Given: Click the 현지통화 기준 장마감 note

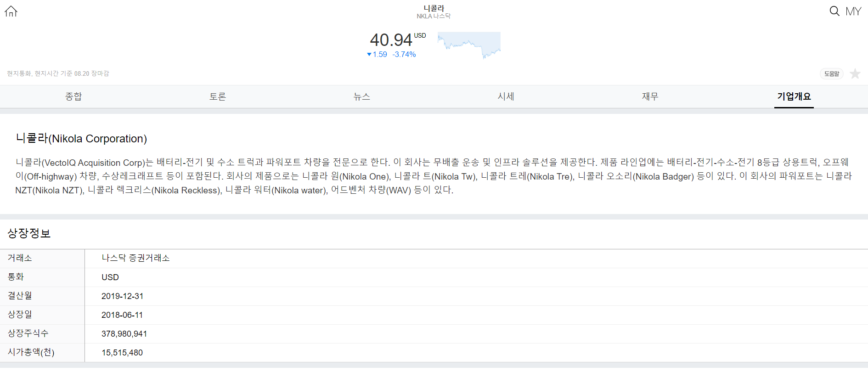Looking at the screenshot, I should tap(58, 73).
